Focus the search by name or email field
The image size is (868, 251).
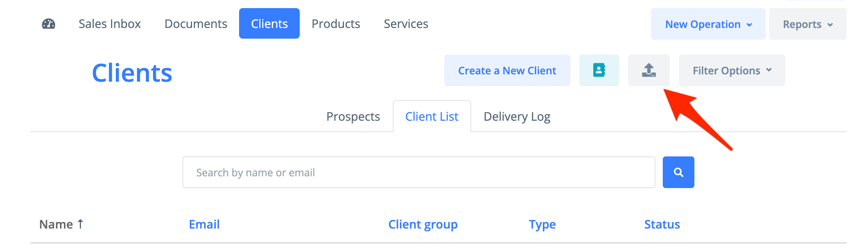(419, 172)
